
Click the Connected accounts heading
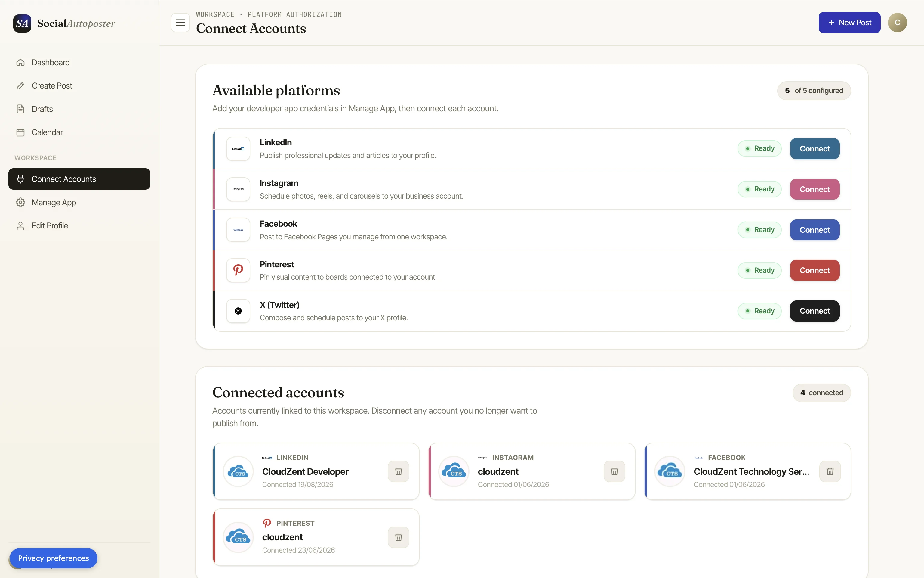pyautogui.click(x=278, y=393)
